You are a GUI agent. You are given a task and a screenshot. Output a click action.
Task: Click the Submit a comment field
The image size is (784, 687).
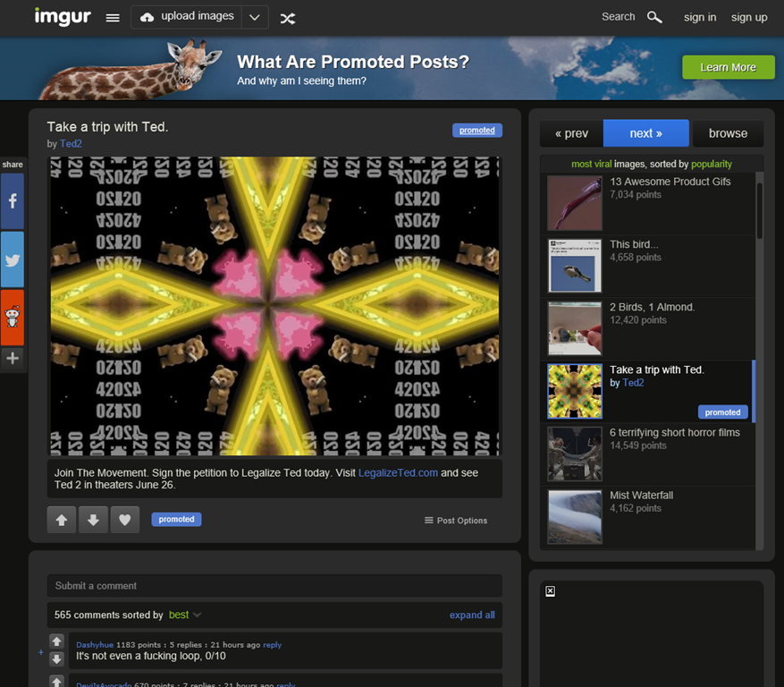point(274,585)
